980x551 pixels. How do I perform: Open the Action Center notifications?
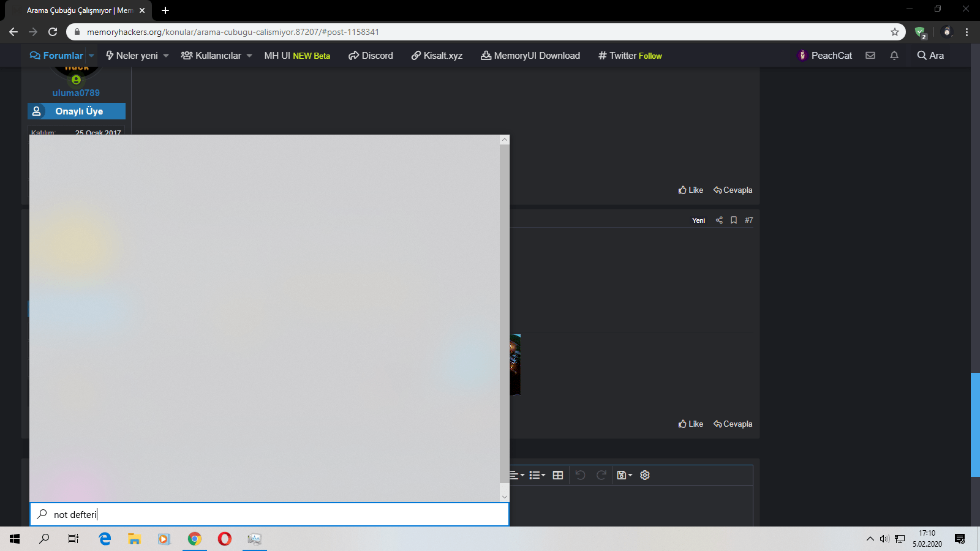tap(960, 539)
